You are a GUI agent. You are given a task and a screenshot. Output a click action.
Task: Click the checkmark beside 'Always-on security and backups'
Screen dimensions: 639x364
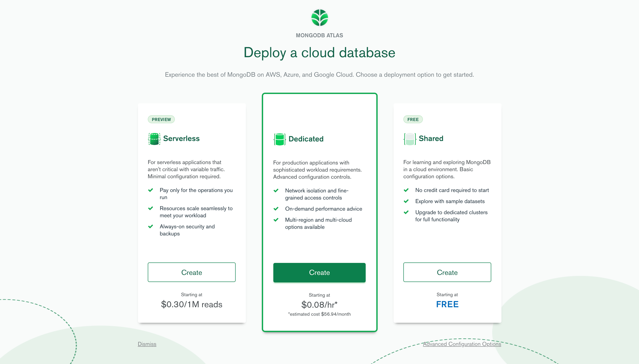point(151,227)
